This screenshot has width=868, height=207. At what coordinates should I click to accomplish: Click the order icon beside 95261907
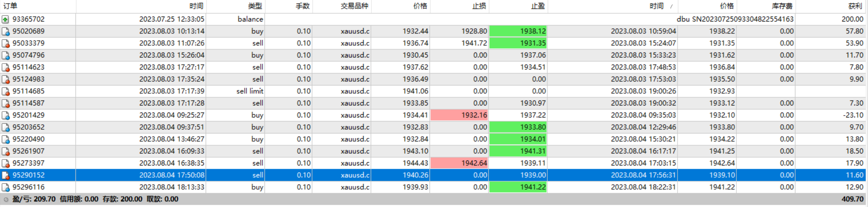(x=5, y=151)
